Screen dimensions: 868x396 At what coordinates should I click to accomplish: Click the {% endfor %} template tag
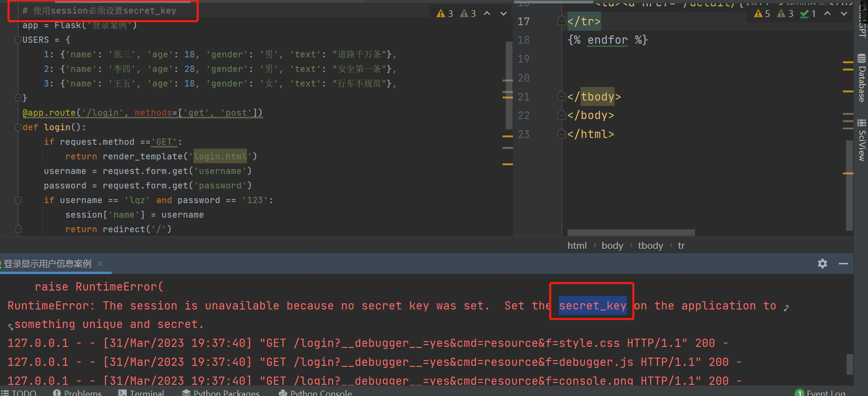click(607, 40)
